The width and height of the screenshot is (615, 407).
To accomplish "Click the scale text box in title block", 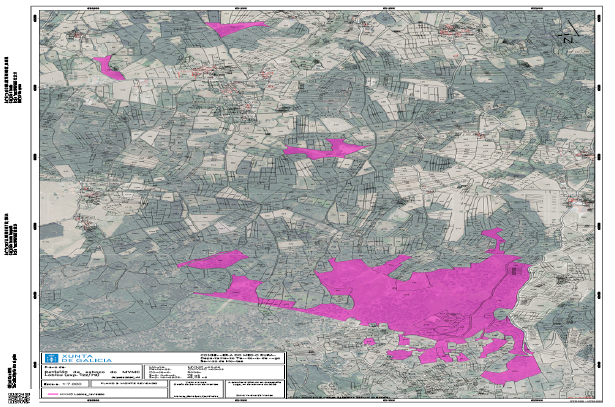I will pos(66,384).
